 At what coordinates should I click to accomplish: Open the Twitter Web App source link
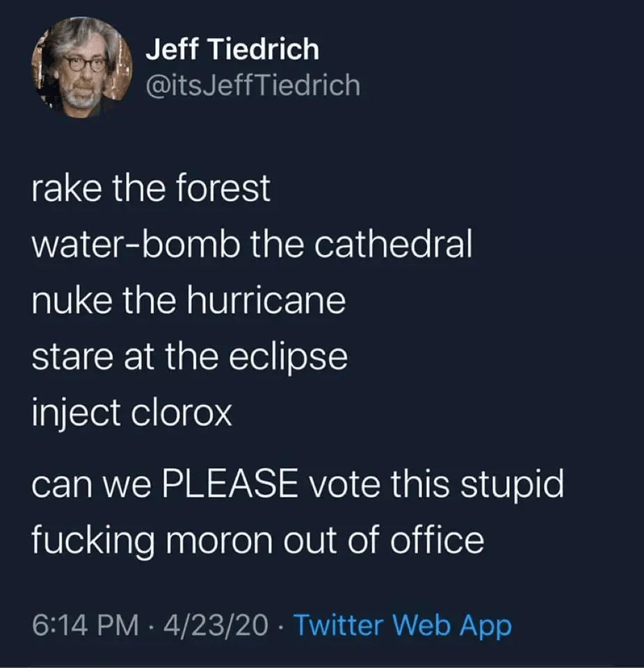tap(402, 626)
